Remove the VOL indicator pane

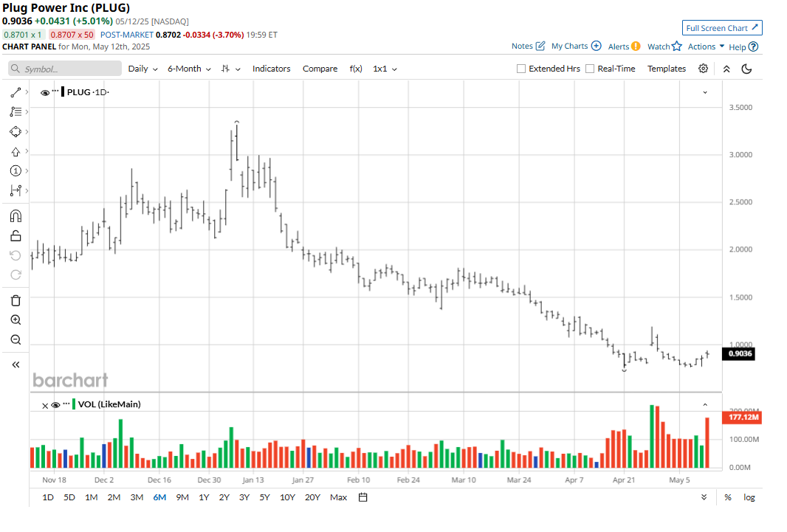[x=45, y=405]
